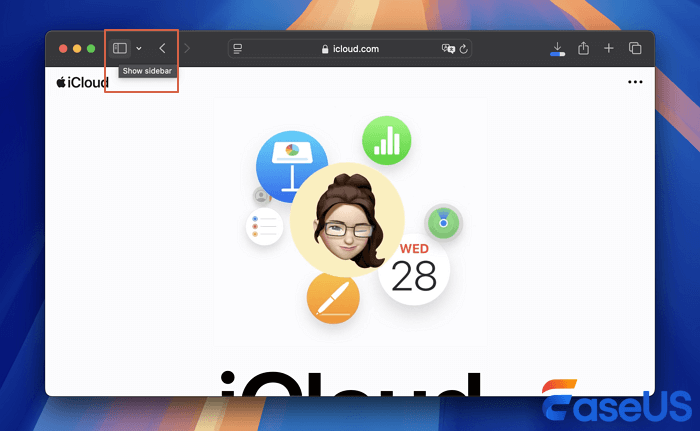The height and width of the screenshot is (431, 700).
Task: Maximize Safari with the green button
Action: coord(91,49)
